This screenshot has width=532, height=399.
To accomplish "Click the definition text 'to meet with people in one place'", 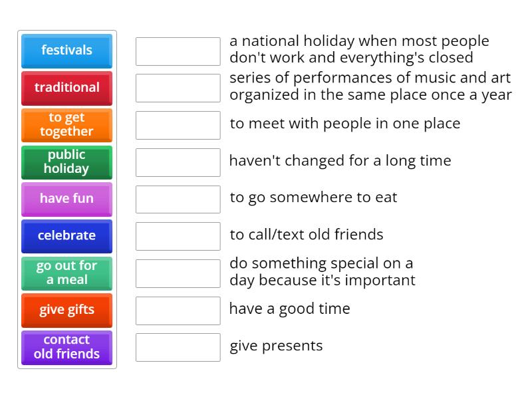I will [344, 123].
